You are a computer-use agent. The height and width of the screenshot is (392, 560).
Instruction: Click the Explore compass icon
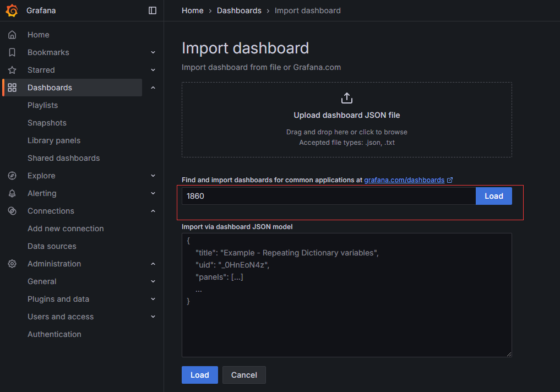pyautogui.click(x=12, y=176)
